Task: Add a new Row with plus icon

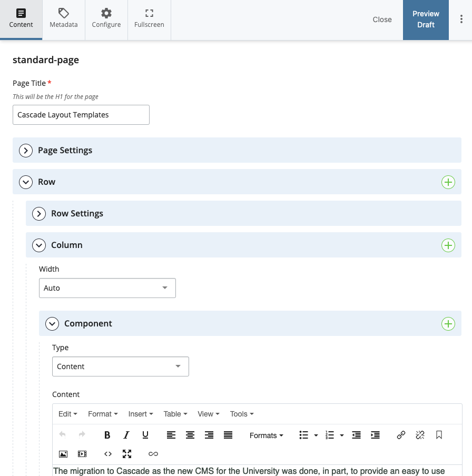Action: (448, 182)
